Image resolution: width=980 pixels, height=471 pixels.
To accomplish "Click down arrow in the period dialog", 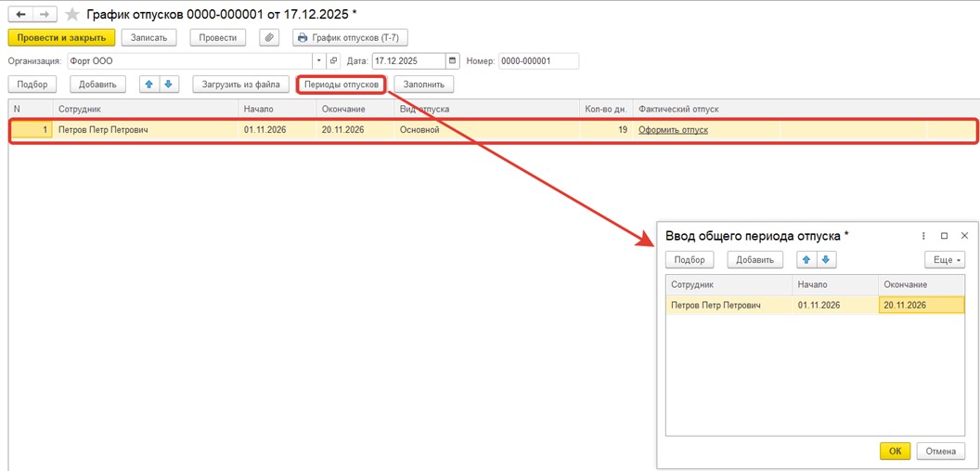I will [826, 260].
